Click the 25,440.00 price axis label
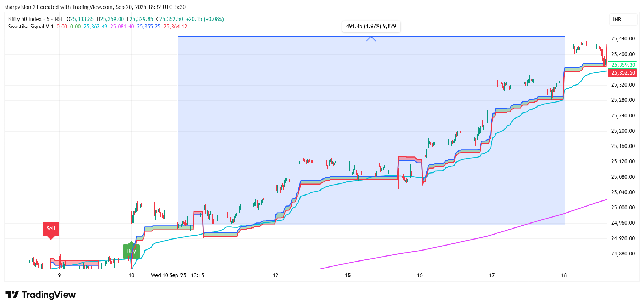 (x=623, y=39)
